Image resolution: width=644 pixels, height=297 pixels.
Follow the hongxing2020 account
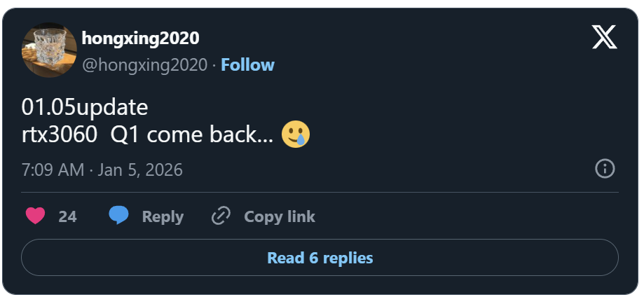tap(248, 65)
